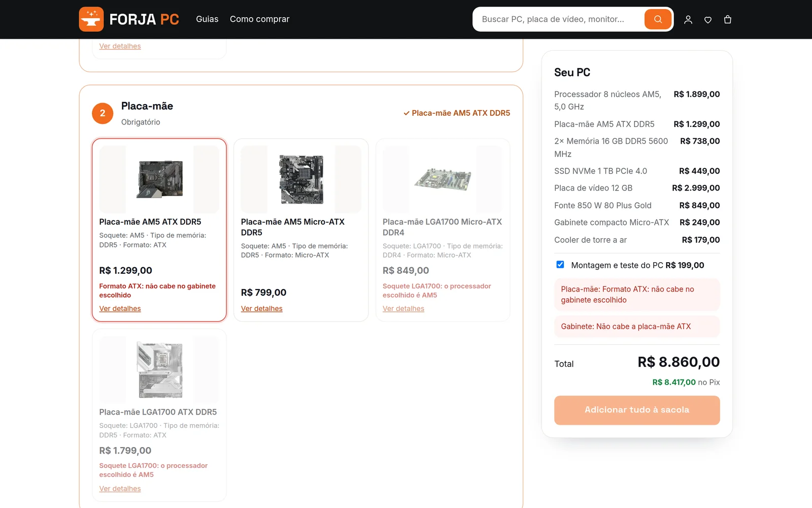This screenshot has height=508, width=812.
Task: Click the total R$ 8.860,00
Action: click(x=679, y=362)
